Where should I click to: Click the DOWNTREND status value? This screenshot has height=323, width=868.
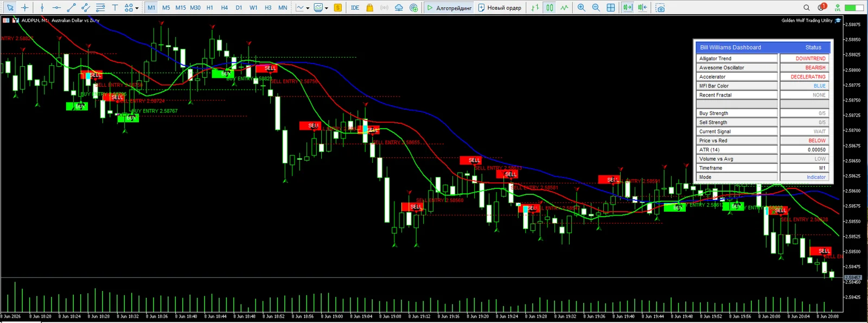pos(810,59)
